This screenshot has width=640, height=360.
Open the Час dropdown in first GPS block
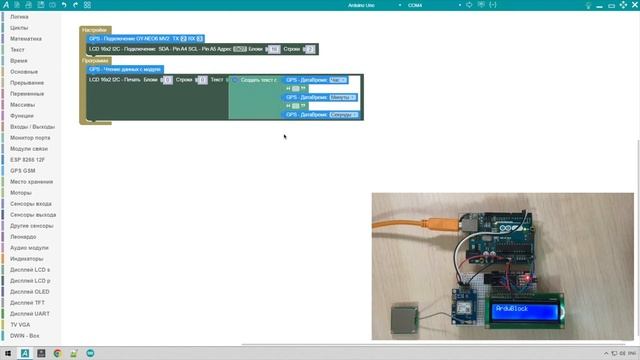pos(338,80)
